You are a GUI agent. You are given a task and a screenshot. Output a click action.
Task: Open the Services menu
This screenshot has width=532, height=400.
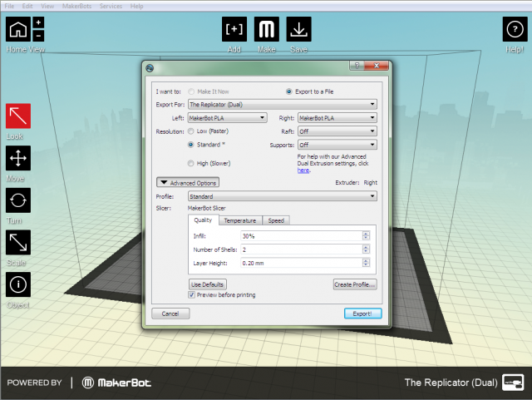[111, 6]
